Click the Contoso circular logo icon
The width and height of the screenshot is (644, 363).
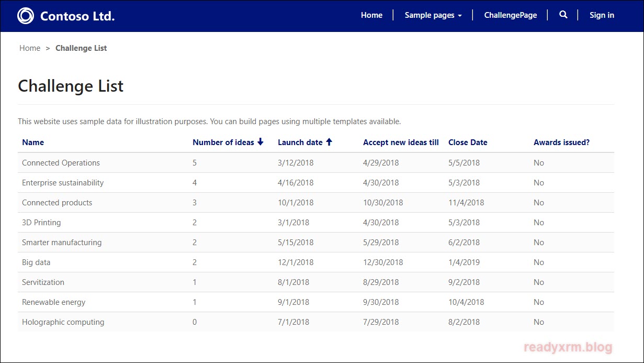tap(26, 16)
